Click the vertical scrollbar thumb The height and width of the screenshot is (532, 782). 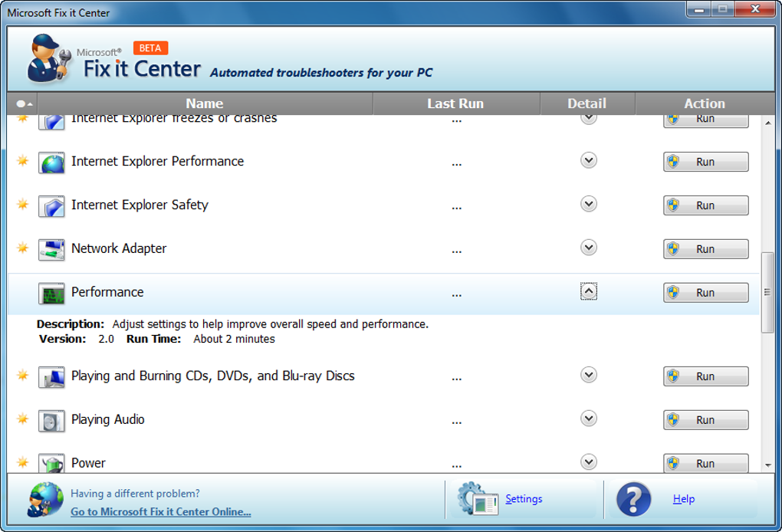(x=768, y=293)
